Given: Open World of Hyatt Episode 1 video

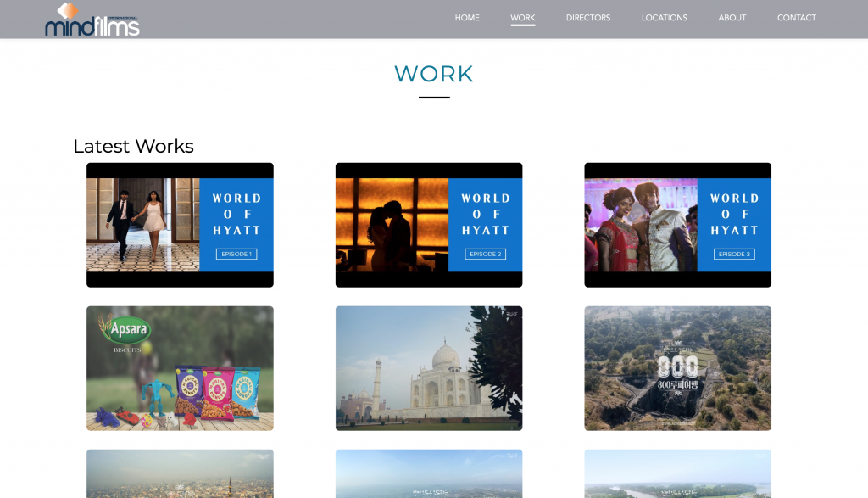Looking at the screenshot, I should click(x=180, y=225).
